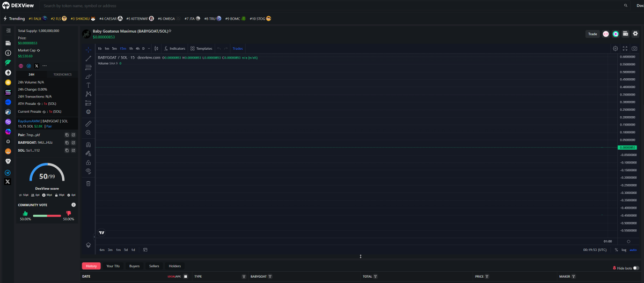The image size is (644, 283).
Task: Set chart interval to 1h
Action: [130, 48]
